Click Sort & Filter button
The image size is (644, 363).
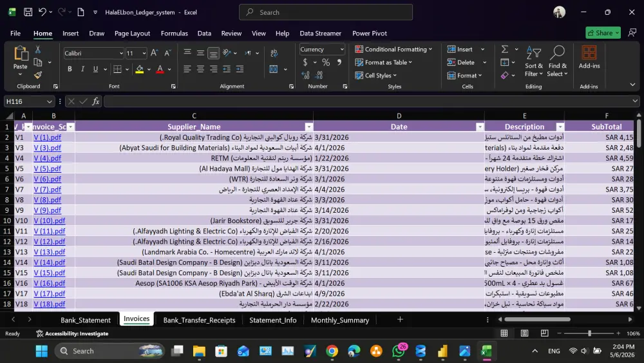tap(533, 61)
